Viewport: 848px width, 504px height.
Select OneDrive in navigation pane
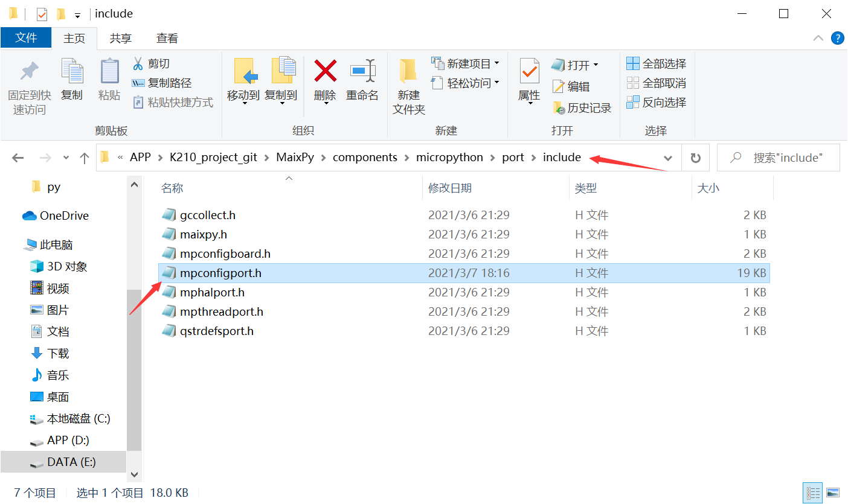[56, 215]
